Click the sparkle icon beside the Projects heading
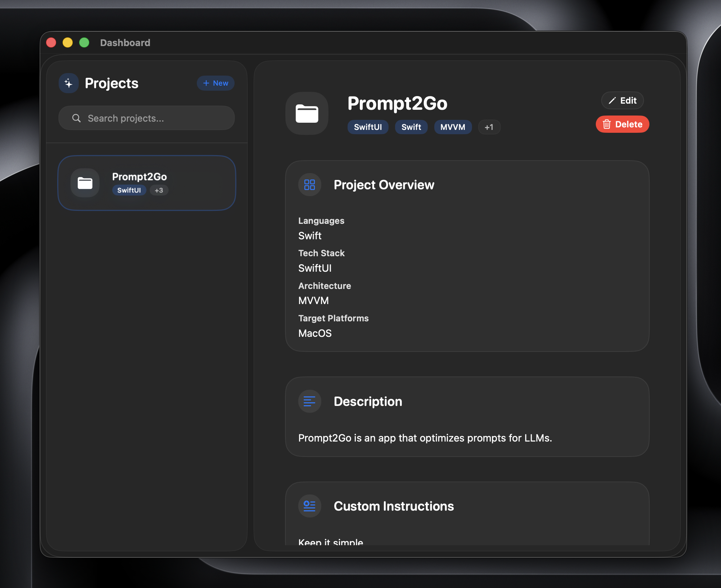721x588 pixels. pyautogui.click(x=68, y=83)
